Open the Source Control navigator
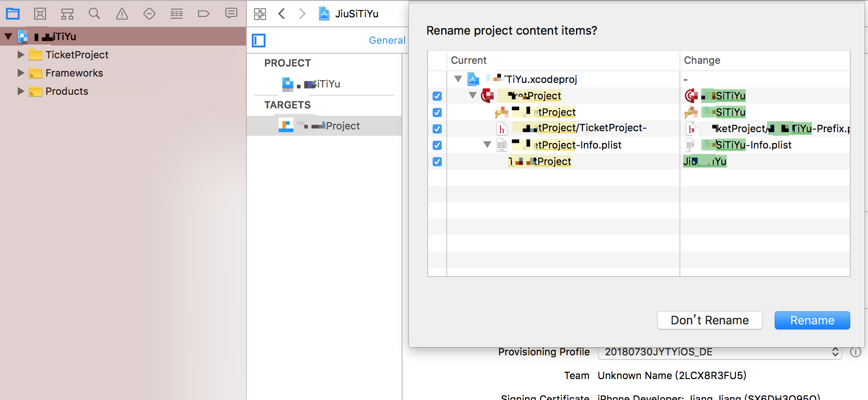 [40, 14]
